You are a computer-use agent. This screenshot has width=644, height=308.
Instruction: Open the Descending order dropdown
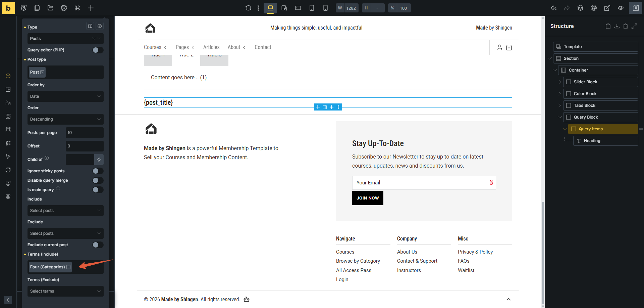coord(65,119)
